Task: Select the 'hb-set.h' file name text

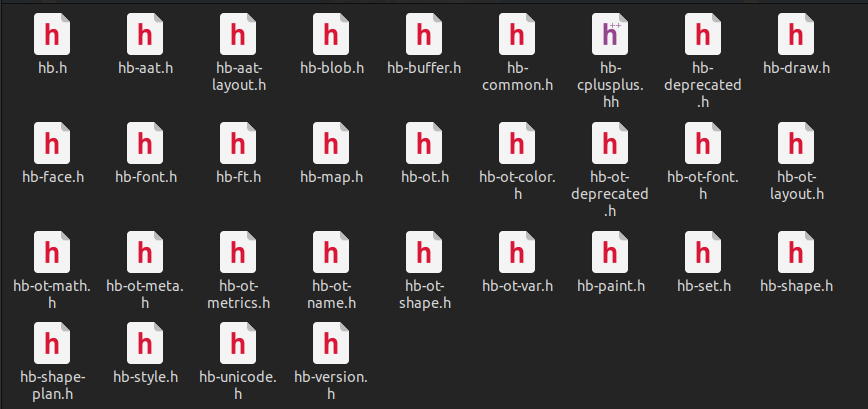Action: (x=704, y=287)
